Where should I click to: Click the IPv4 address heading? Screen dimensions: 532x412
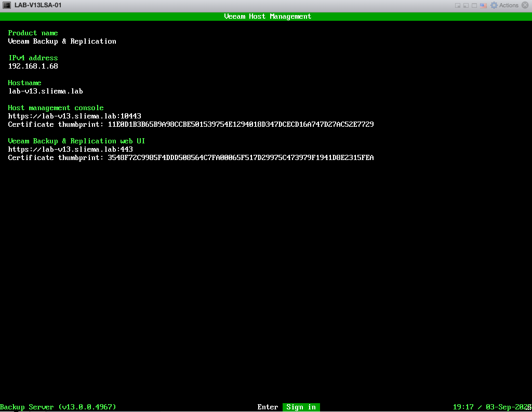(x=33, y=58)
